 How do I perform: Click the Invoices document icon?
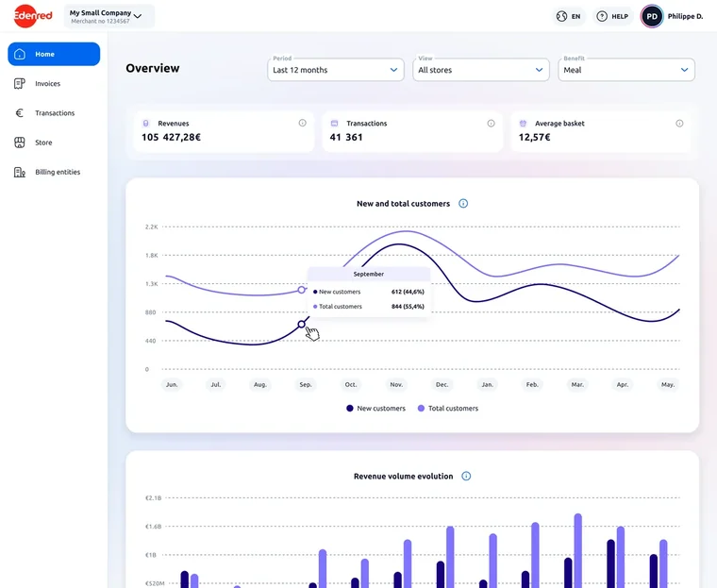20,83
